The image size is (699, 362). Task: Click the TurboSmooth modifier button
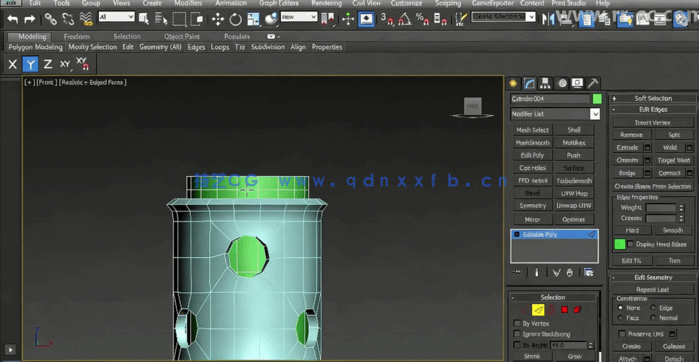(574, 181)
